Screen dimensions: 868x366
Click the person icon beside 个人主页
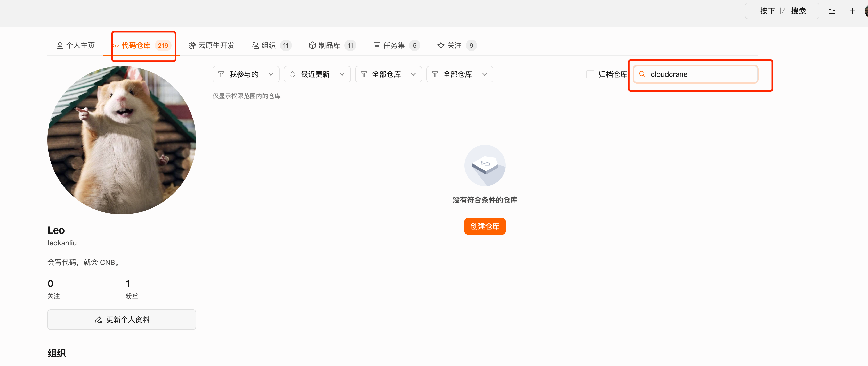coord(60,45)
